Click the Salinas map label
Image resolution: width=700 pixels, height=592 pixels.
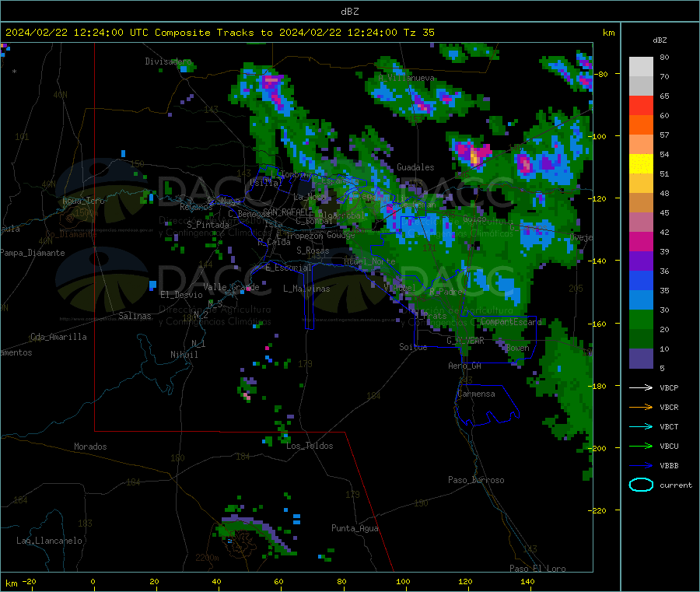click(x=135, y=316)
